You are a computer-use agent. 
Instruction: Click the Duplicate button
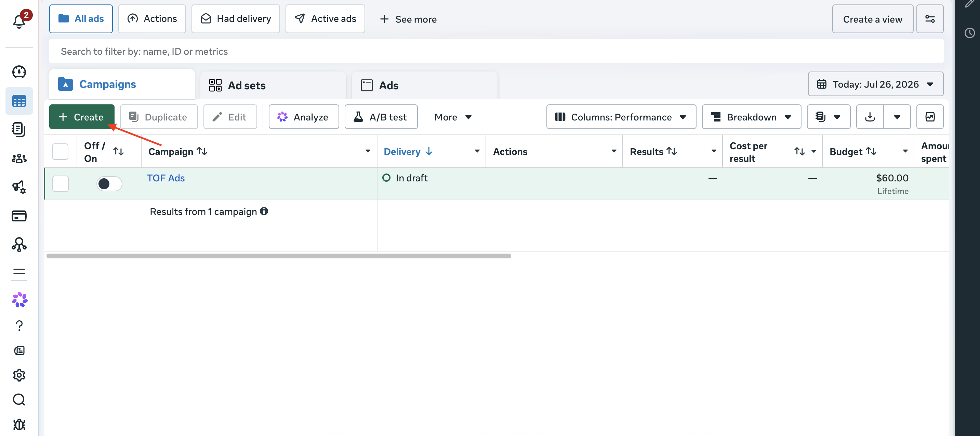coord(159,117)
